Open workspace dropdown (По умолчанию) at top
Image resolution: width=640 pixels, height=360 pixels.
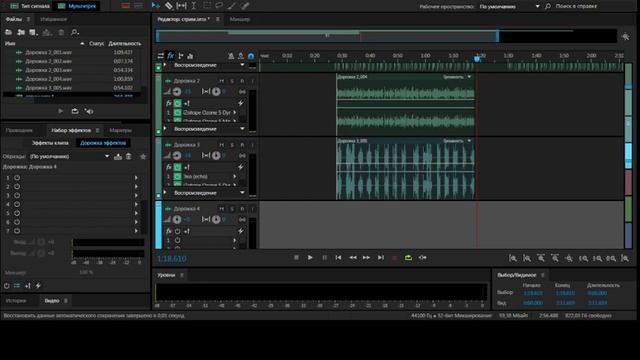tap(509, 6)
